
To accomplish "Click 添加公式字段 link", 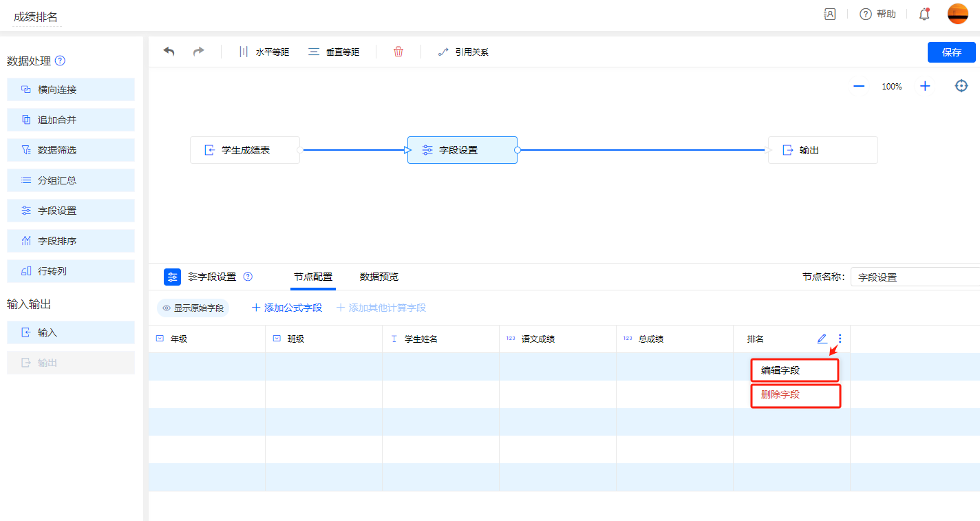I will pos(287,308).
